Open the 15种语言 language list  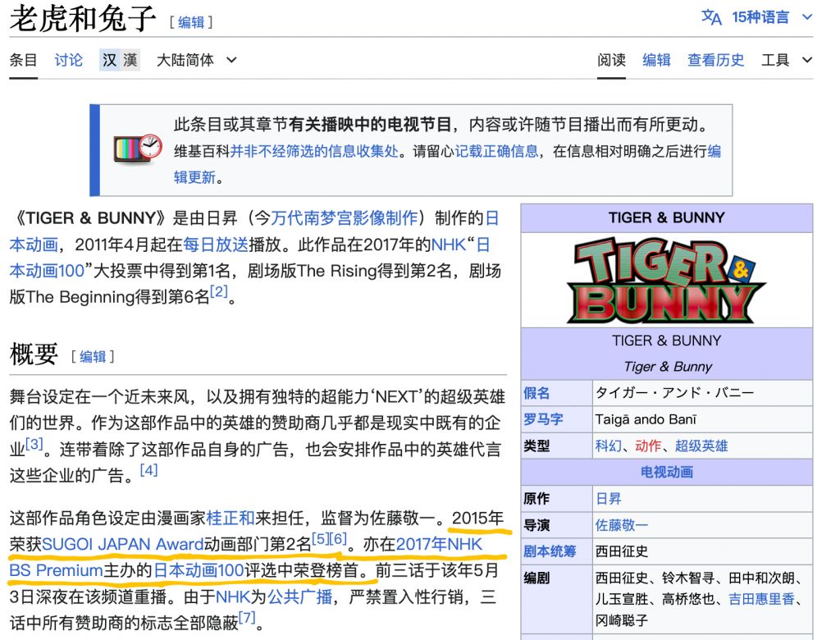point(763,16)
